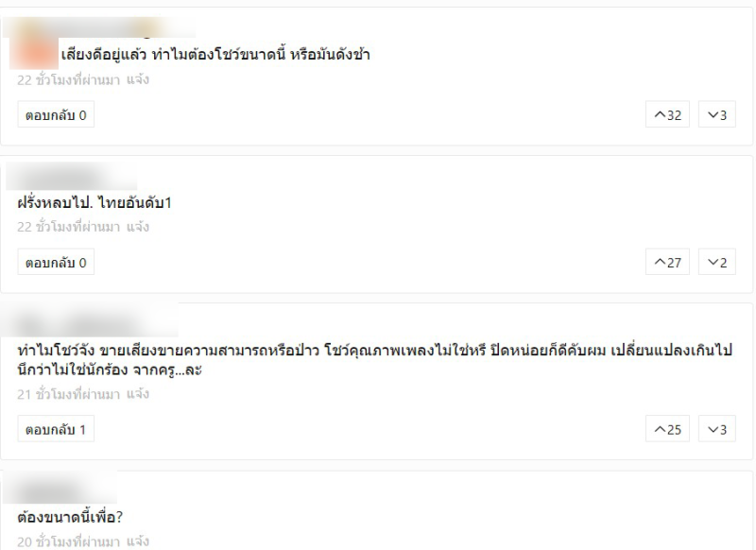Screen dimensions: 756x550
Task: Report the ฝรั่งหลบไป comment via แจ้ง
Action: [138, 227]
